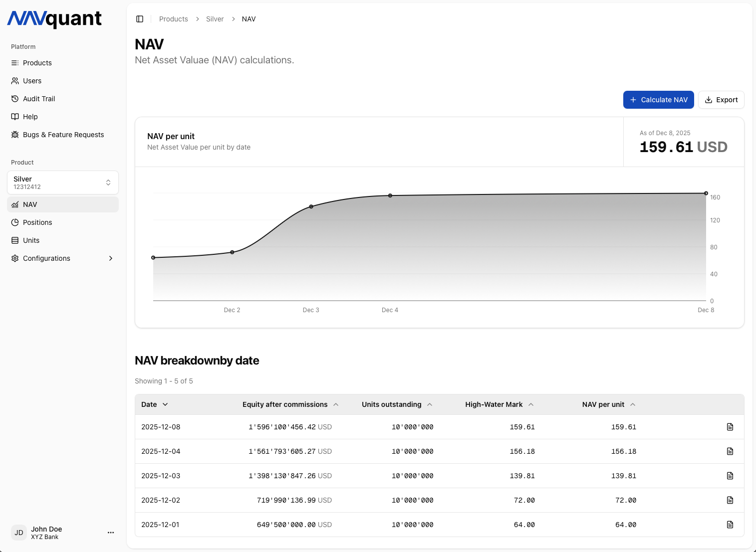756x552 pixels.
Task: Expand the Date column sort dropdown
Action: click(165, 404)
